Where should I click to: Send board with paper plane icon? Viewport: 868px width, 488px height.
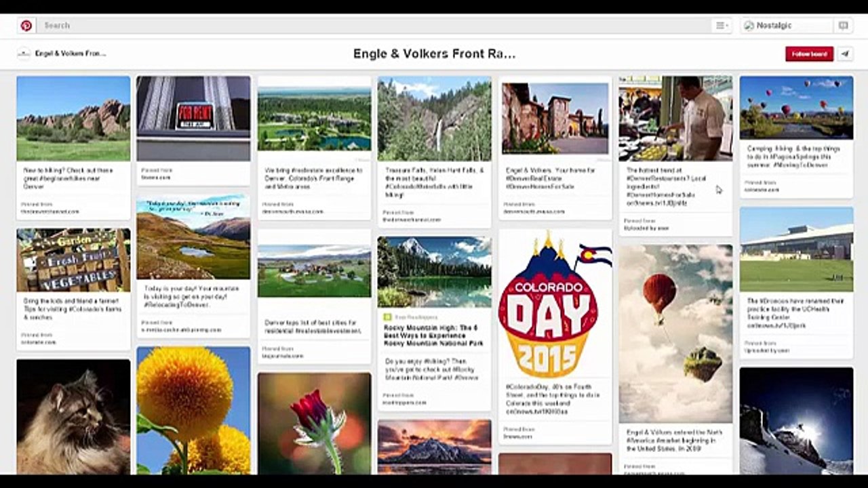pos(845,54)
